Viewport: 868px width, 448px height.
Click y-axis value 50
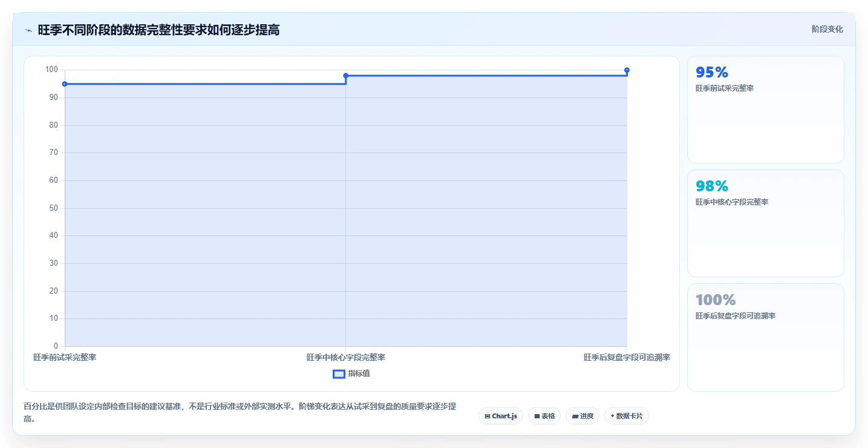pos(53,208)
